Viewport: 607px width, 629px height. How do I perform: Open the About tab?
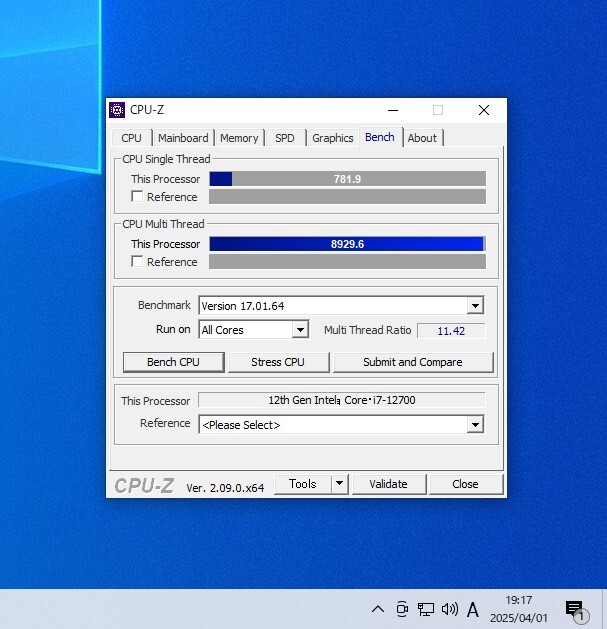tap(422, 138)
